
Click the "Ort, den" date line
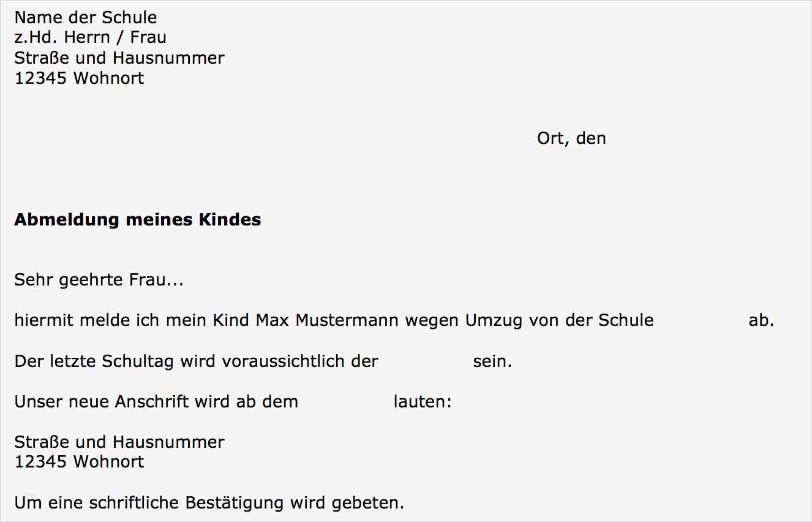click(571, 138)
